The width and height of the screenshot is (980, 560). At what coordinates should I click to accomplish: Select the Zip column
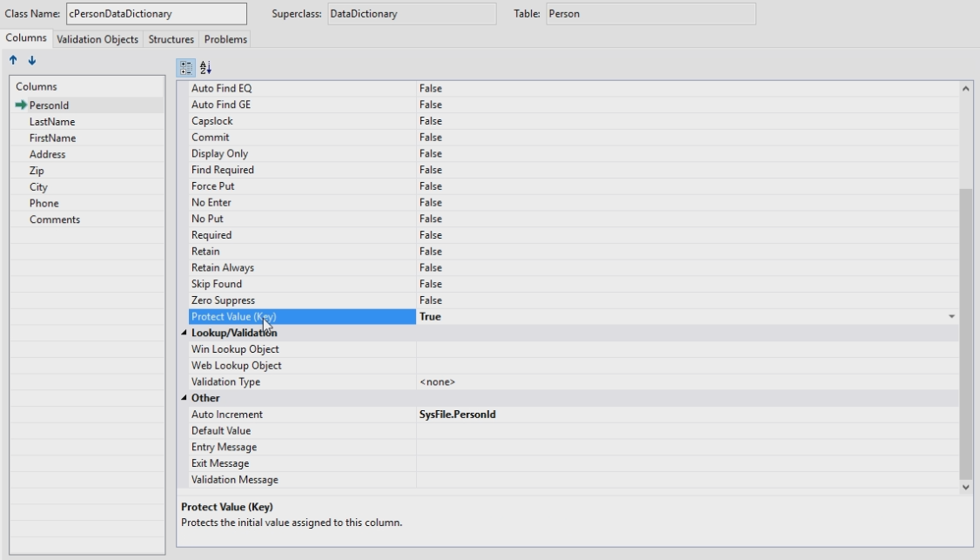pos(37,171)
